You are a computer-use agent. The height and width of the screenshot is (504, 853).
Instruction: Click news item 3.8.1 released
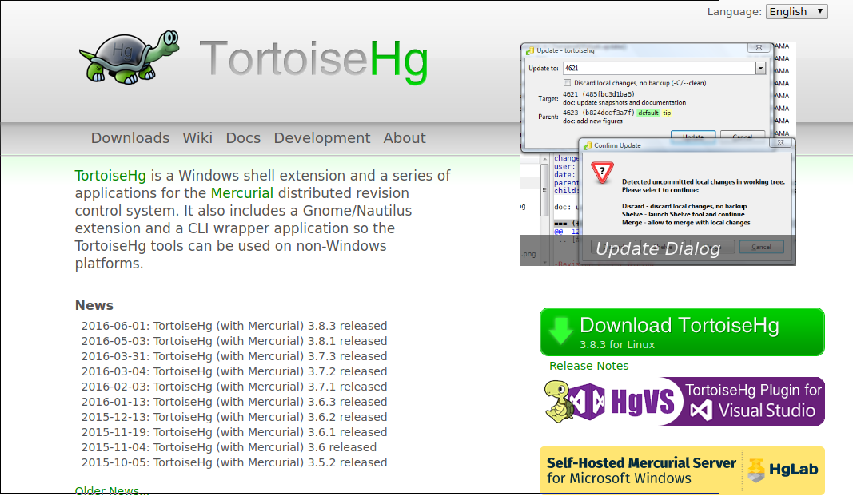pos(234,341)
